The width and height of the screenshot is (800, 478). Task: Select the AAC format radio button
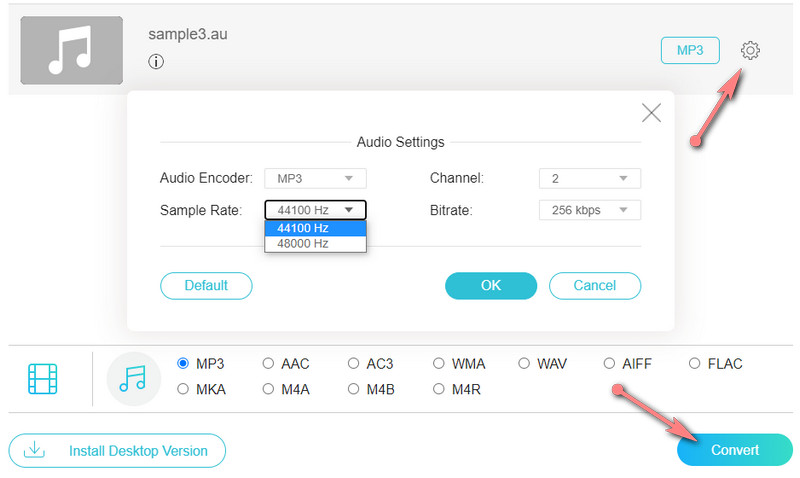pyautogui.click(x=268, y=364)
